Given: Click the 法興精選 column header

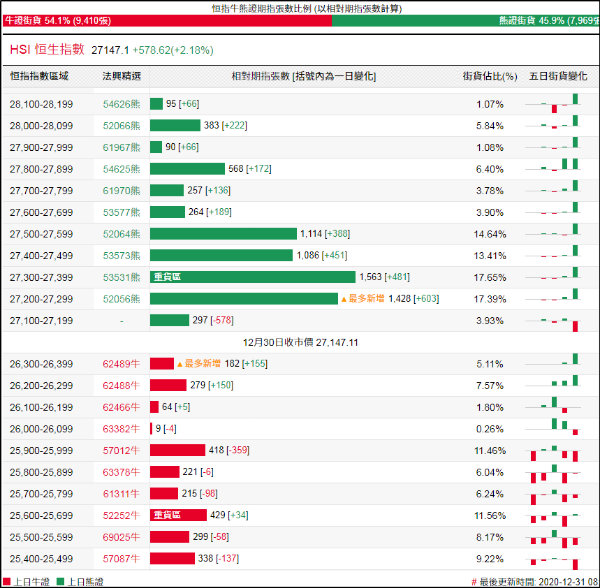Looking at the screenshot, I should 122,76.
